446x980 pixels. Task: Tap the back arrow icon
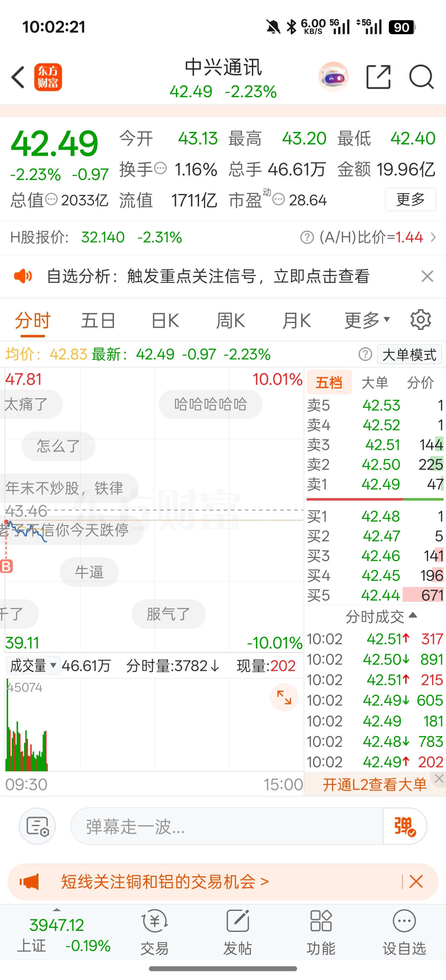coord(18,77)
